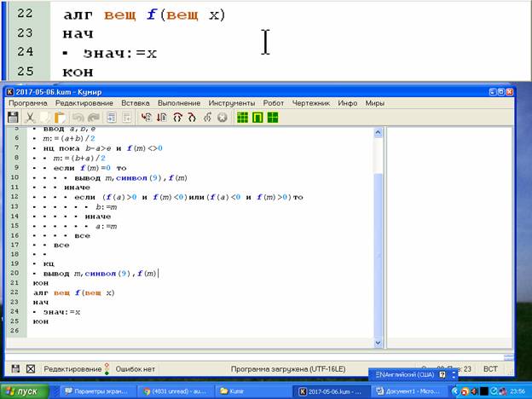Switch to Kumir folder taskbar item
The image size is (532, 399).
[x=252, y=391]
